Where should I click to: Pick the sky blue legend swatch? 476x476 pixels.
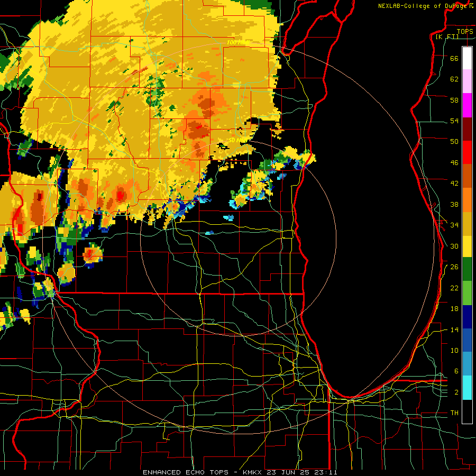[x=467, y=364]
